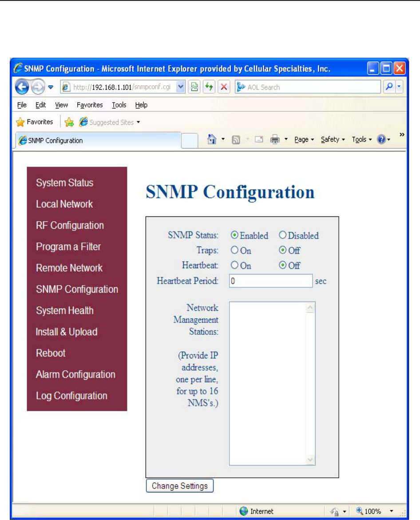Expand the zoom level dropdown arrow
This screenshot has width=420, height=520.
(392, 512)
